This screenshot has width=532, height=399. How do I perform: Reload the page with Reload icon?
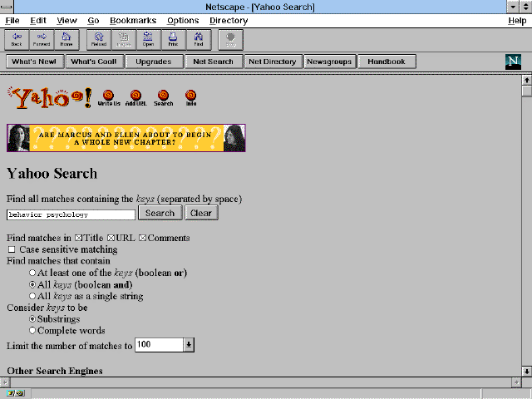point(99,40)
